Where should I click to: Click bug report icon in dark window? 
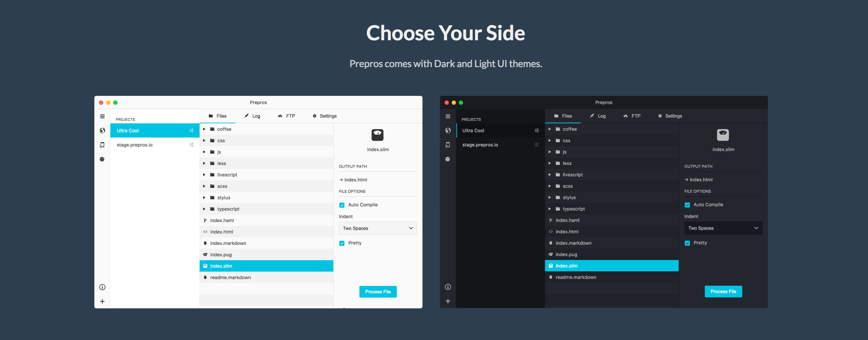point(448,159)
